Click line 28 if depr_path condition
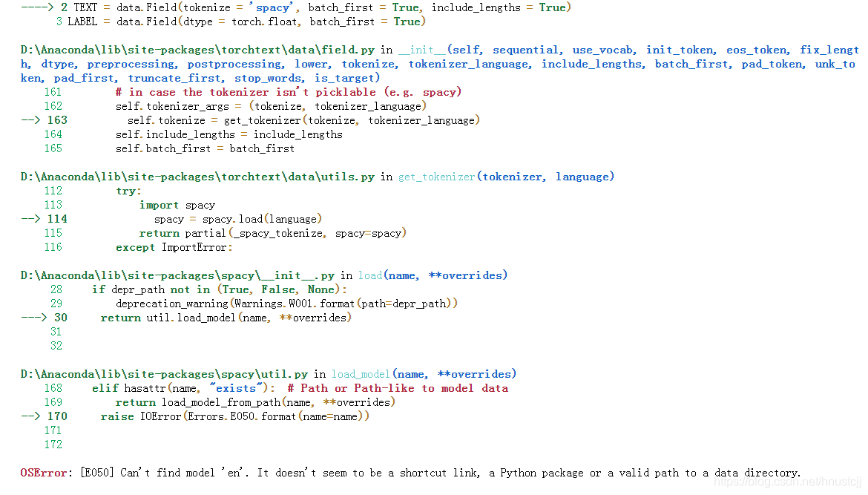Screen dimensions: 868x495 coord(219,289)
